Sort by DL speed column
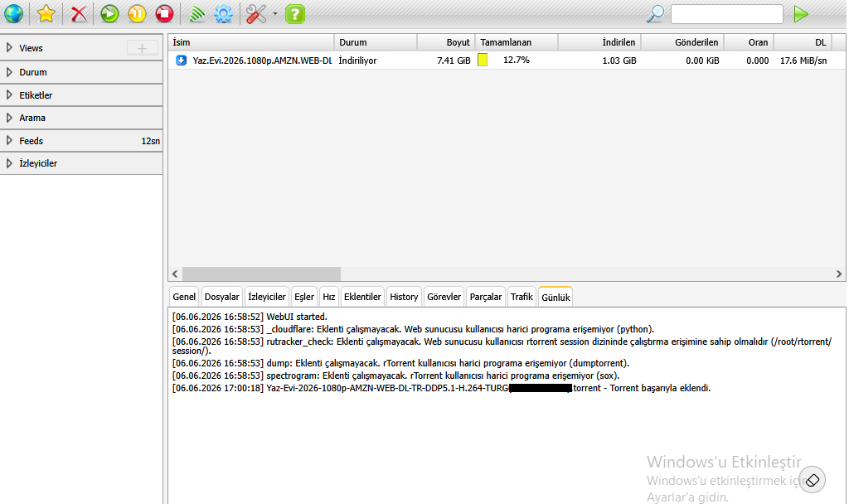The height and width of the screenshot is (504, 849). [x=803, y=42]
